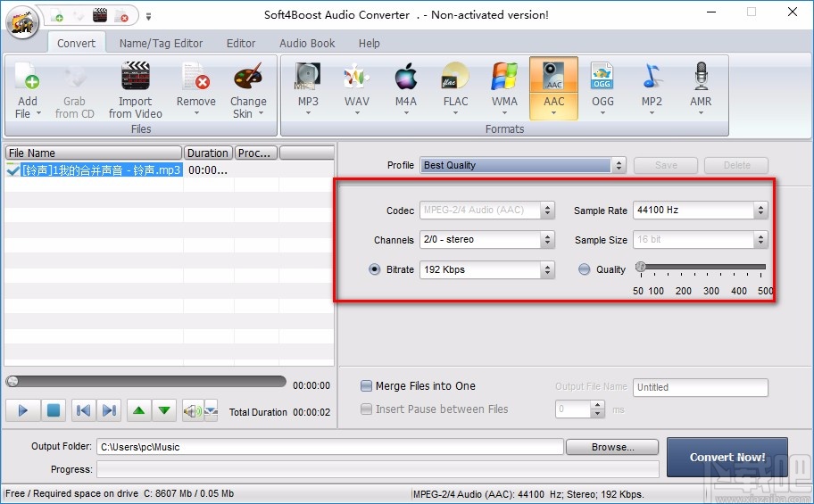Stop audio playback

(x=53, y=410)
